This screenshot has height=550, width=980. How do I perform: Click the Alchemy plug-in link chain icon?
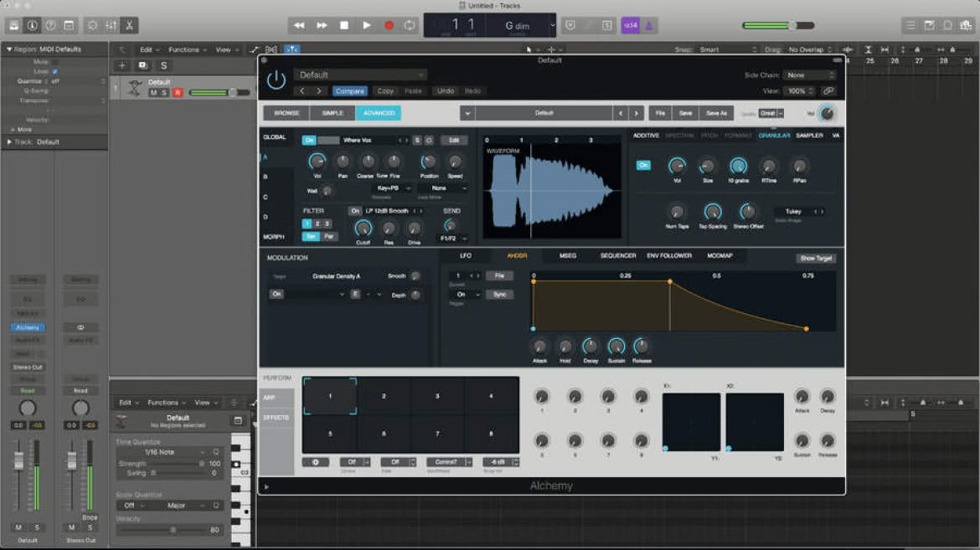pyautogui.click(x=828, y=91)
